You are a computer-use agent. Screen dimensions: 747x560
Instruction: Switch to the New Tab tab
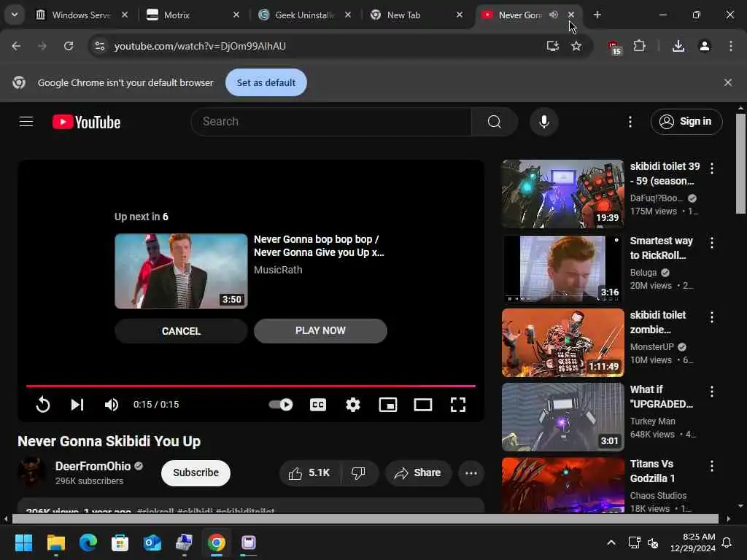tap(417, 15)
